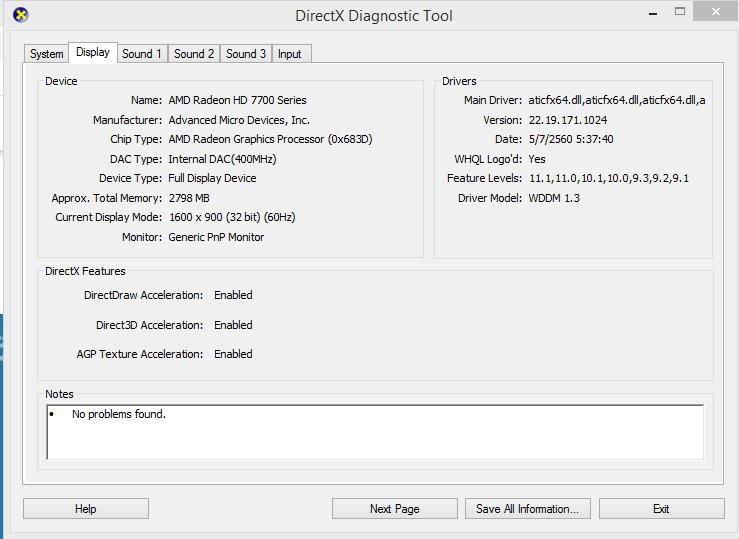Click main driver value 'aticfx64.dll,aticfx64.dll'
This screenshot has width=739, height=539.
[616, 100]
